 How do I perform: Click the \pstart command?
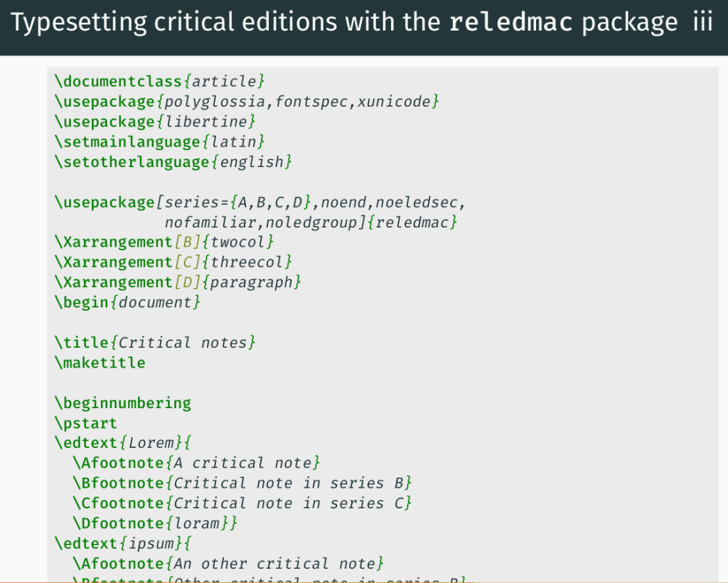[85, 423]
